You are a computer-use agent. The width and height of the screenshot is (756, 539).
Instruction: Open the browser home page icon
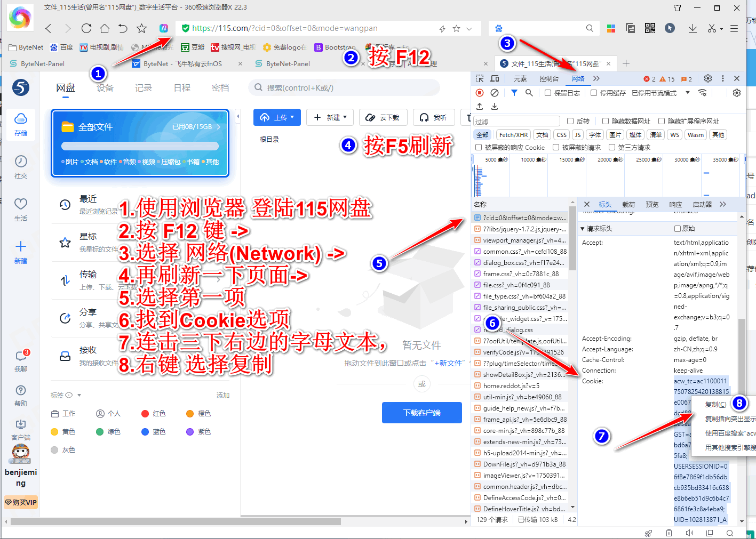pos(105,28)
